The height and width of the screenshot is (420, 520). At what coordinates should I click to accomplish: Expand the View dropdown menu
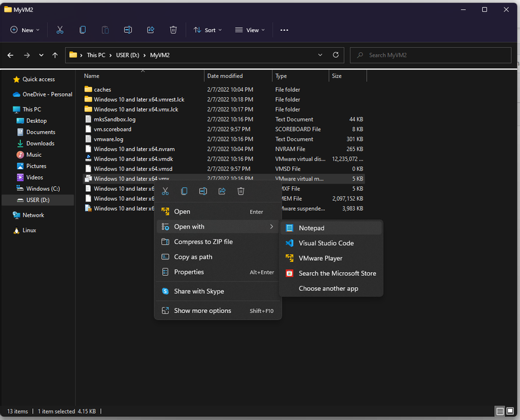point(250,30)
